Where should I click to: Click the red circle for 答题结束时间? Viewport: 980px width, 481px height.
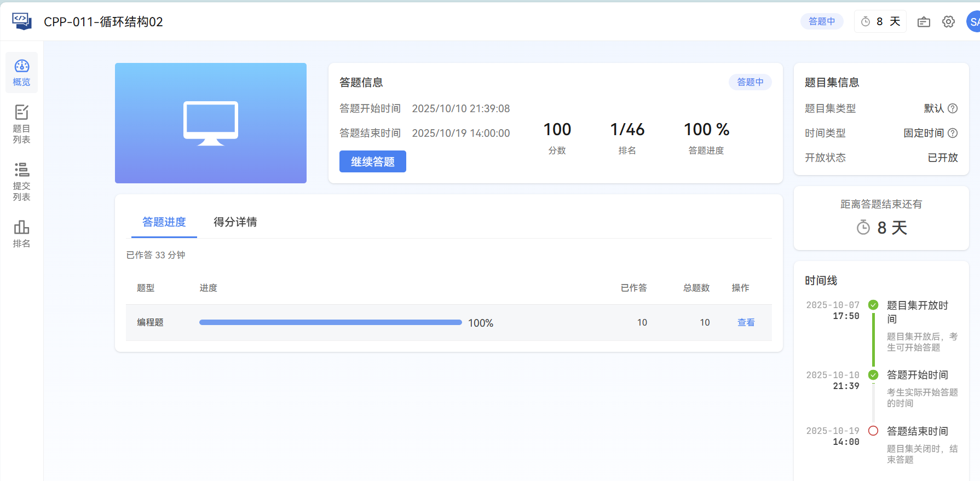pyautogui.click(x=873, y=431)
